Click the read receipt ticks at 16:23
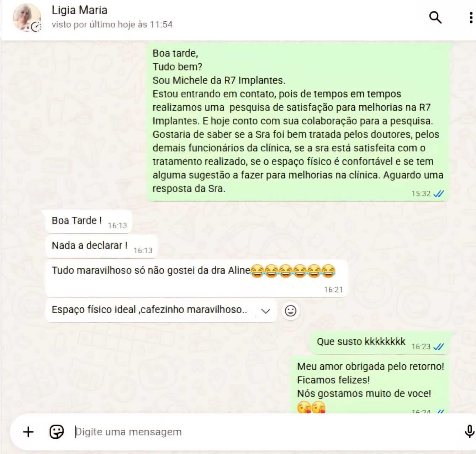 (439, 347)
